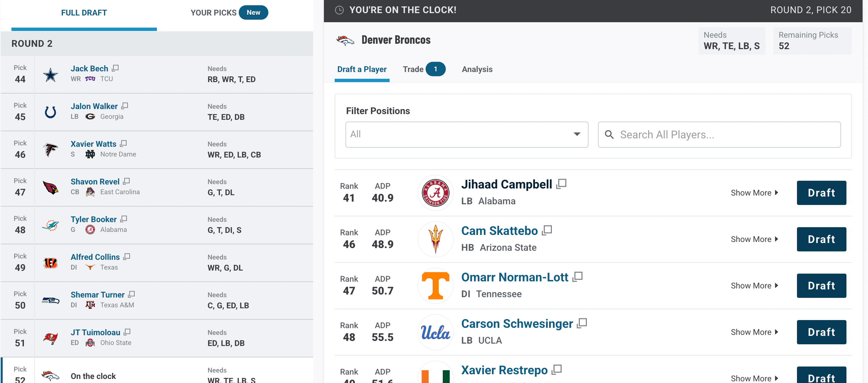Draft Omarr Norman-Lott
Screen dimensions: 868x383
pos(821,286)
